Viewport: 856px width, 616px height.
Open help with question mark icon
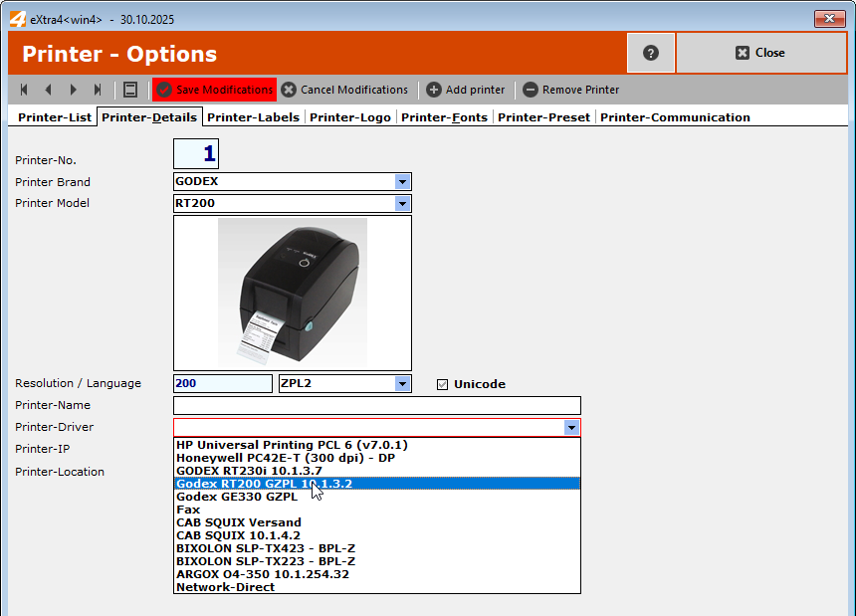coord(651,53)
